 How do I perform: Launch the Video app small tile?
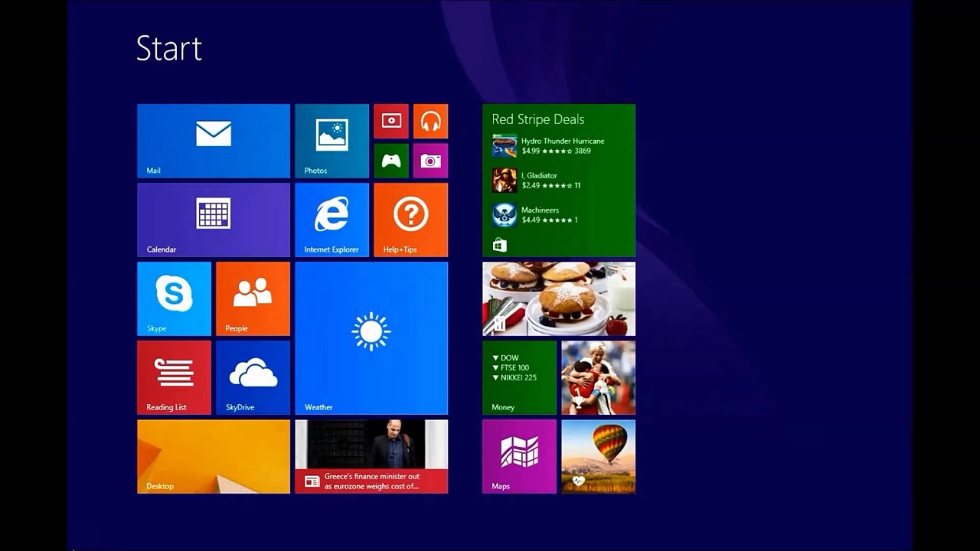tap(391, 121)
